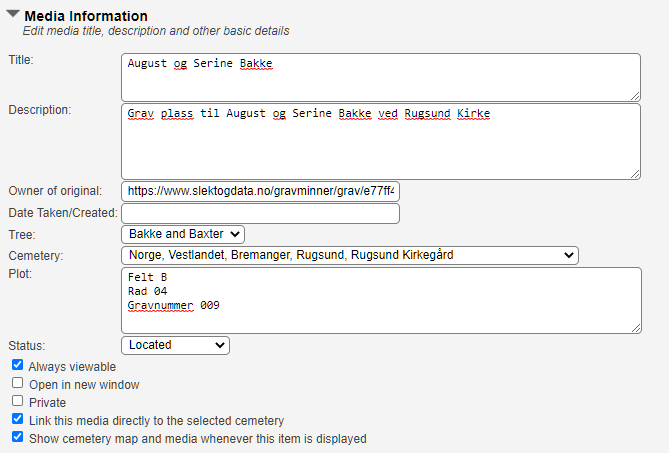Viewport: 669px width, 453px height.
Task: Click the Private label text
Action: (x=48, y=403)
